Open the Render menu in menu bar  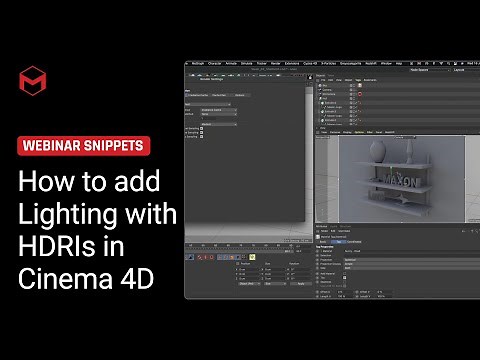tap(275, 63)
